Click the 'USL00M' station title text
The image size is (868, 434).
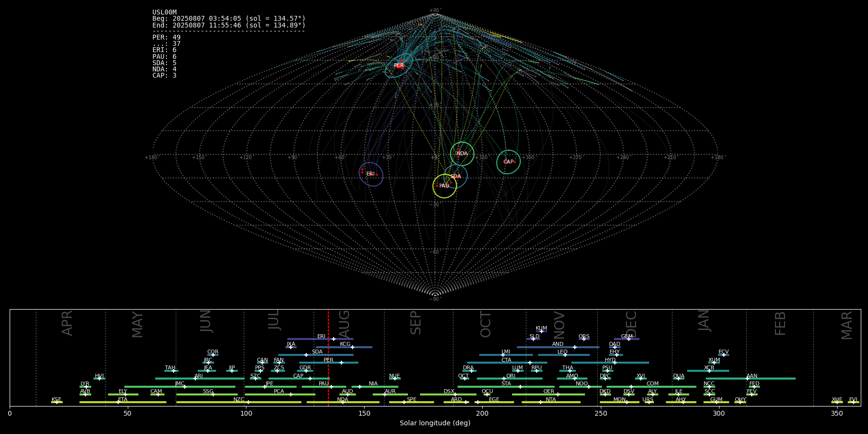(x=164, y=13)
